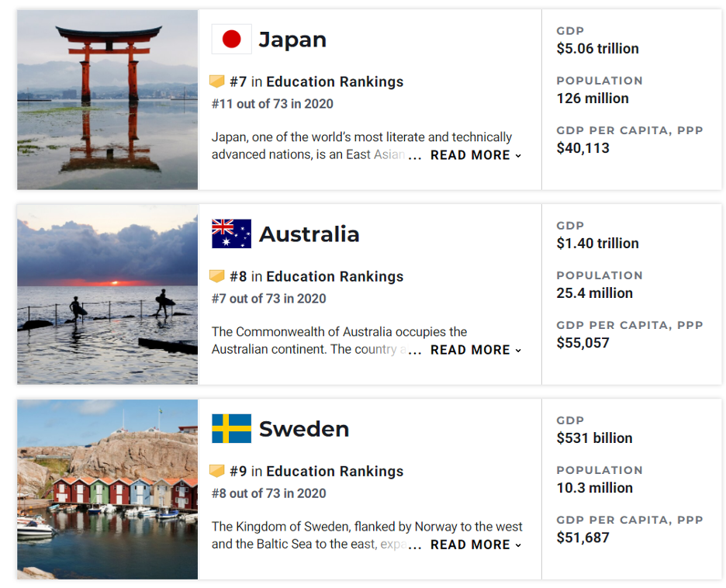Click the Australia flag icon

231,233
